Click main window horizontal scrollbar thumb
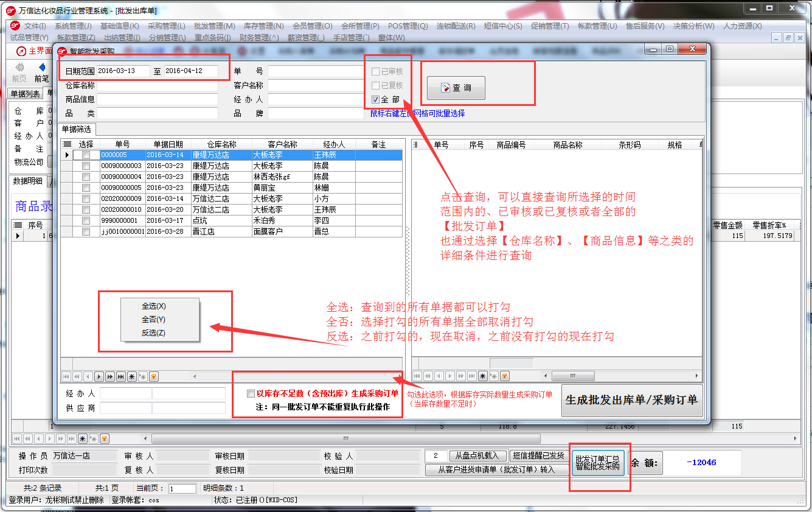 coord(345,438)
